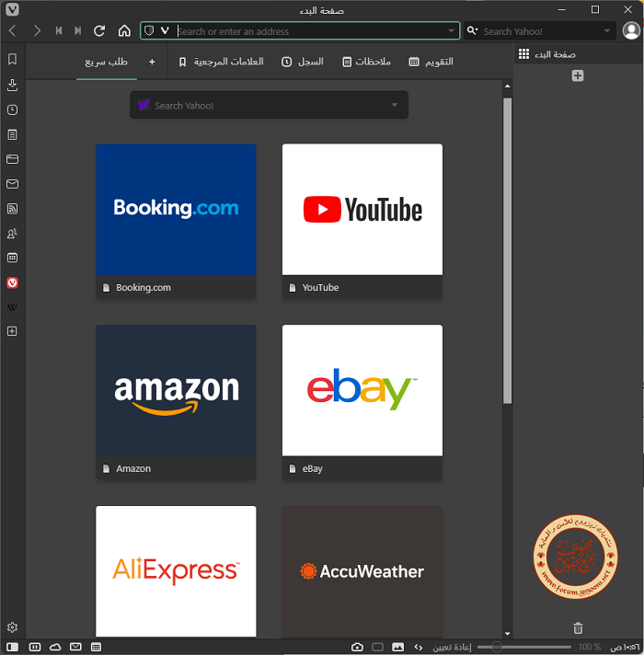Open the ملاحظات notes tab
This screenshot has width=644, height=655.
(x=367, y=62)
